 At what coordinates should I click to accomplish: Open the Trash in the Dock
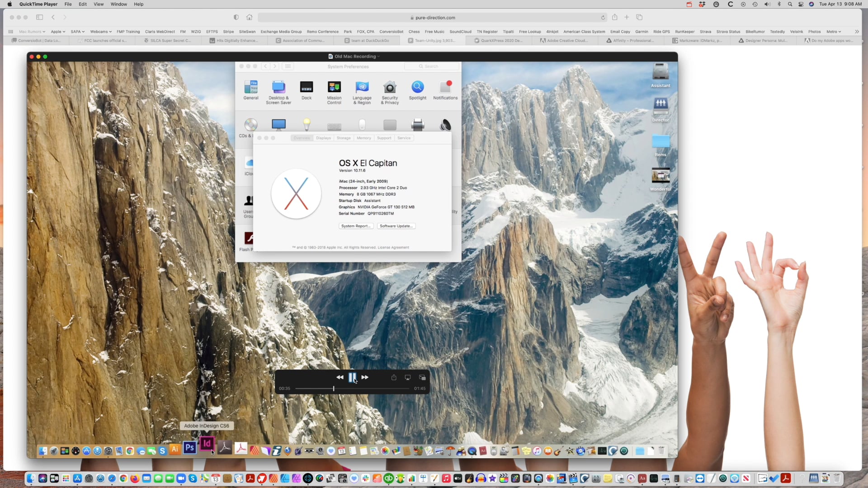pyautogui.click(x=837, y=478)
